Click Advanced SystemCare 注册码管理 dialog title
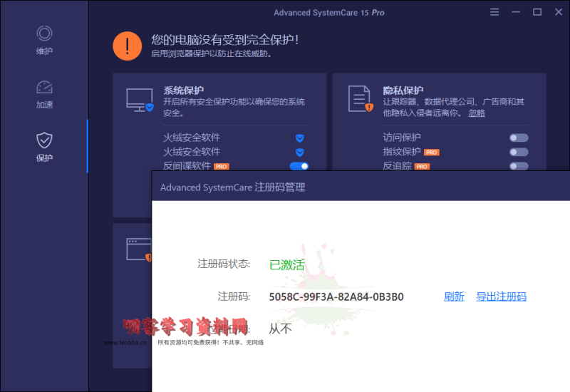 point(233,187)
